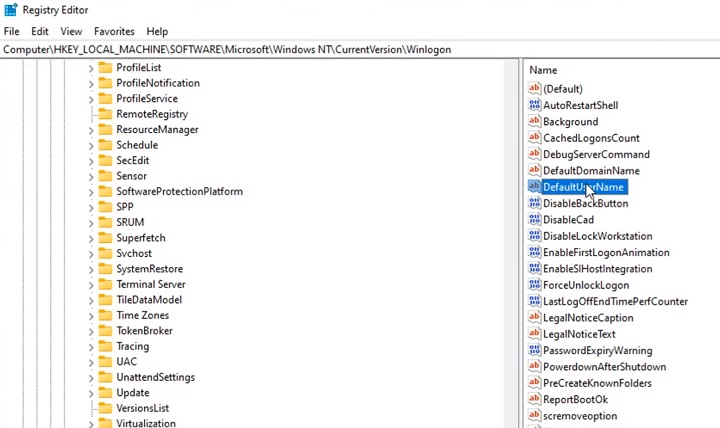Expand the Time Zones key chevron
The width and height of the screenshot is (720, 428).
(91, 316)
